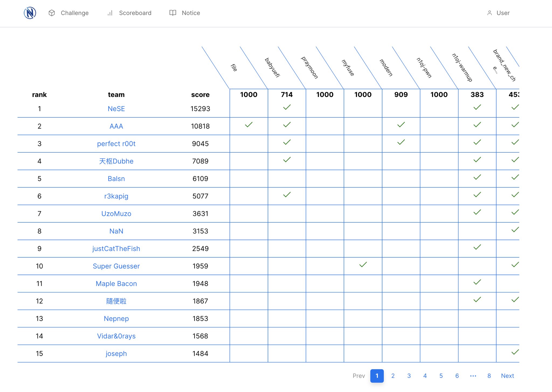Click the babyuefi challenge column header
Viewport: 552px width, 392px height.
(272, 67)
